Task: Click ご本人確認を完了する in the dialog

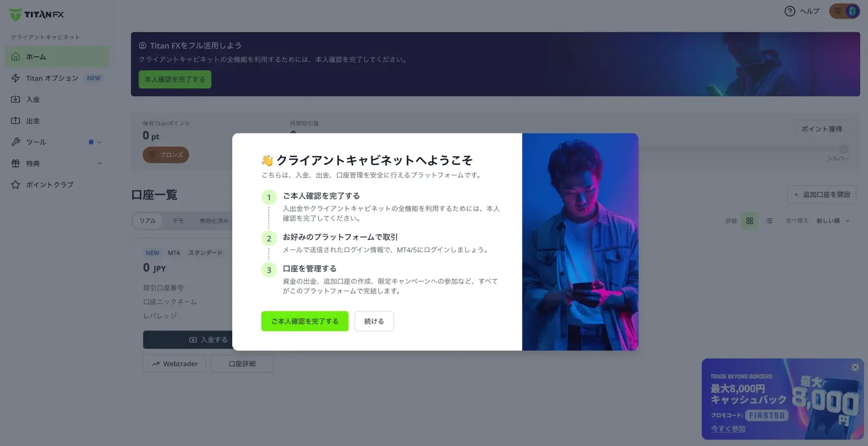Action: pos(305,321)
